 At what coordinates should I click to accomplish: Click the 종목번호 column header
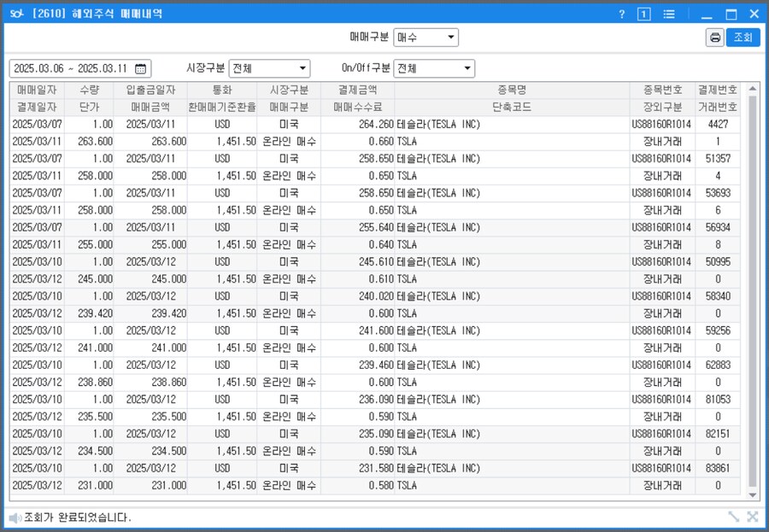coord(662,91)
